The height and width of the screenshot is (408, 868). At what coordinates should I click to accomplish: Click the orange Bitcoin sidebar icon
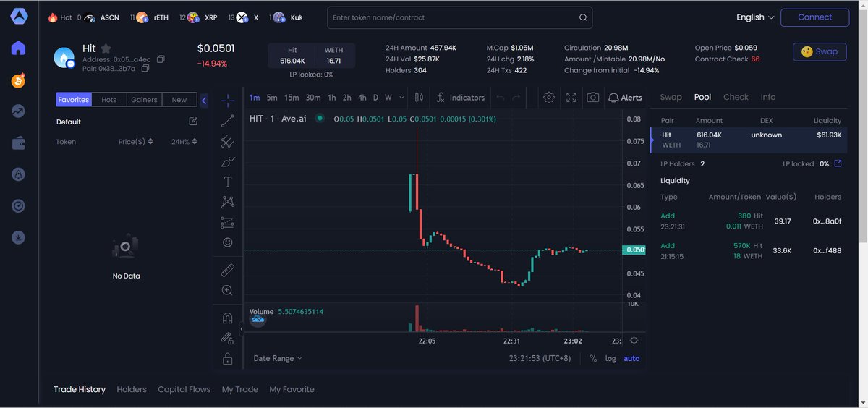coord(18,80)
